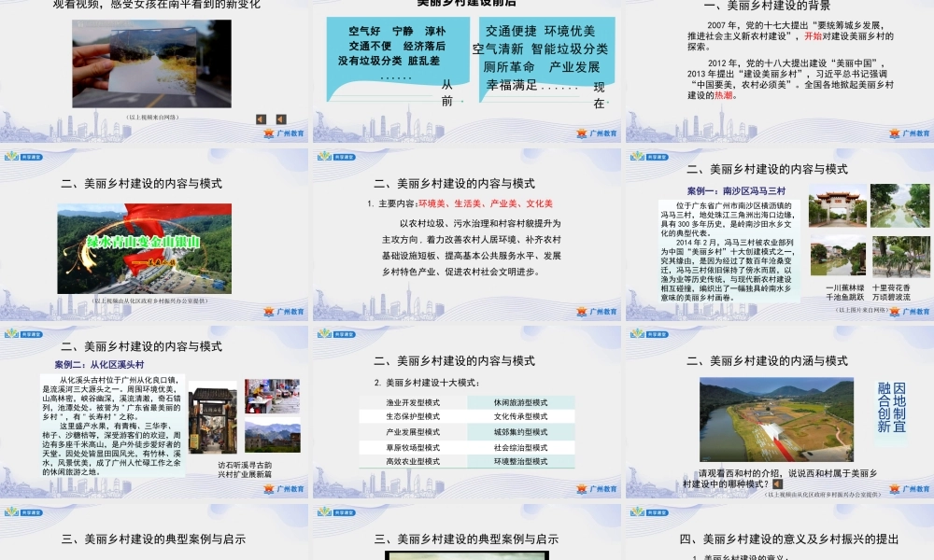
Task: Click the 共享课堂 badge on second-row left slide
Action: pos(31,157)
